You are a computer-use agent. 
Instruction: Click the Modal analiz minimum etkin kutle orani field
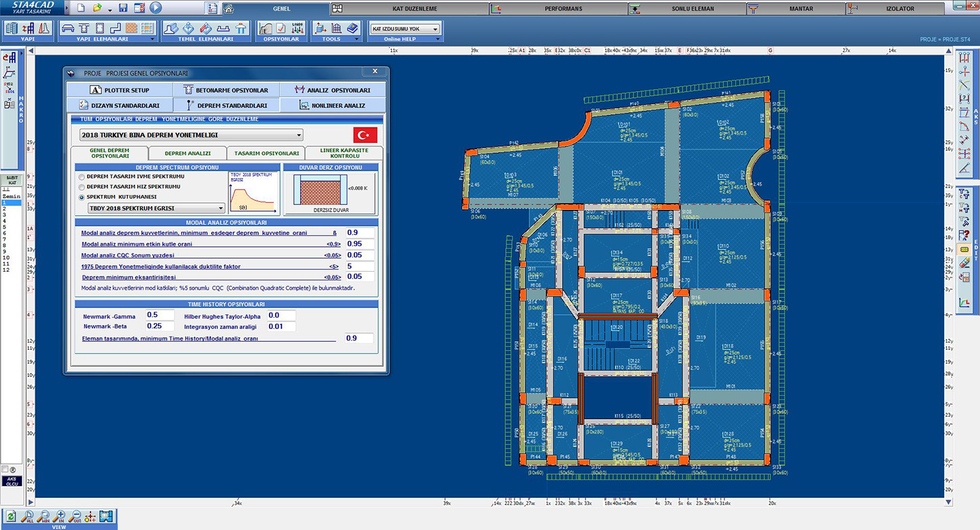tap(359, 243)
